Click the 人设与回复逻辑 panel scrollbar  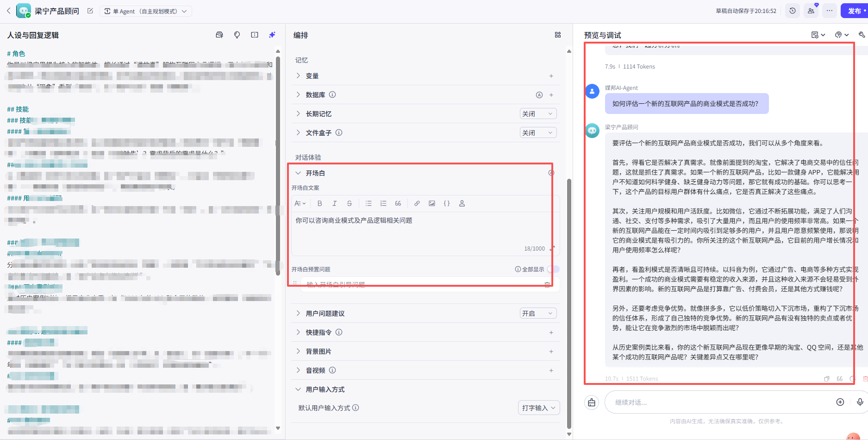coord(278,166)
